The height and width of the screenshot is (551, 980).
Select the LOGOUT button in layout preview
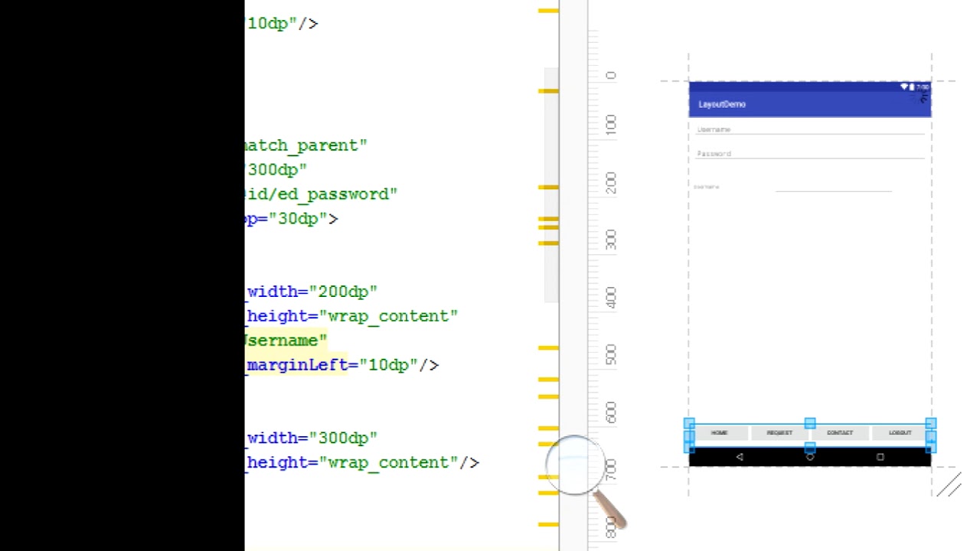coord(900,433)
